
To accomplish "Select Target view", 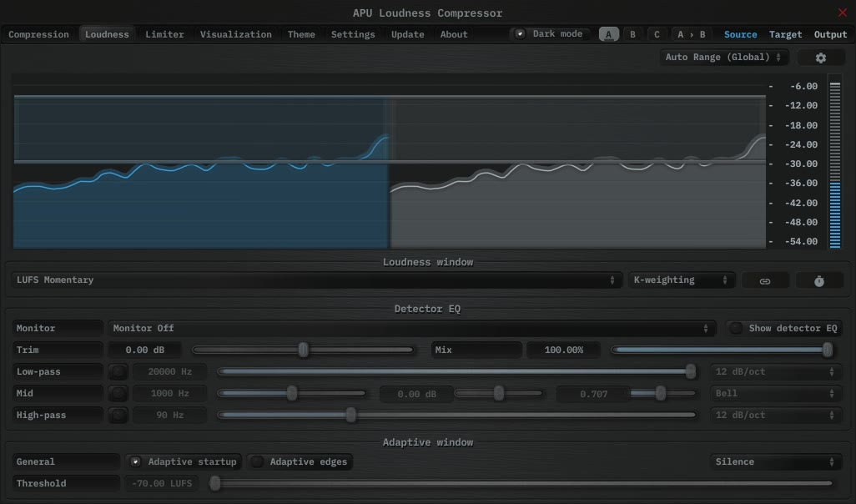I will click(x=786, y=34).
